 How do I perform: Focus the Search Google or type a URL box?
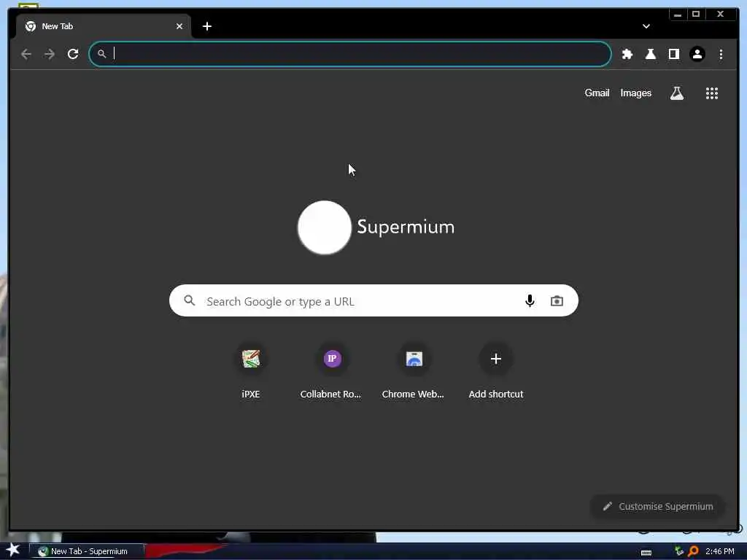(373, 301)
